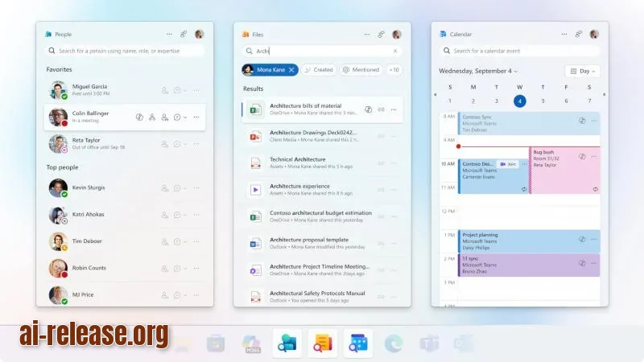Open Contoso architectural budget estimation file
Screen dimensions: 644x362
tap(323, 216)
